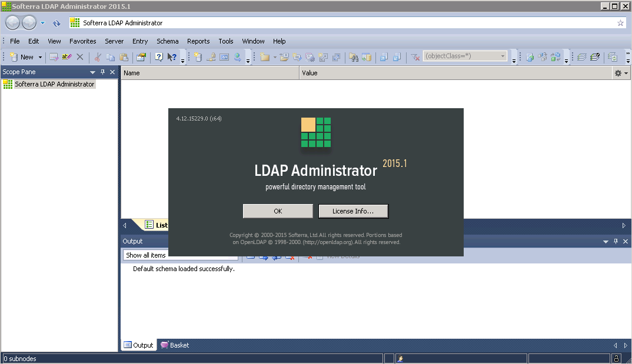Click the clear filter icon
Image resolution: width=632 pixels, height=364 pixels.
pyautogui.click(x=415, y=57)
